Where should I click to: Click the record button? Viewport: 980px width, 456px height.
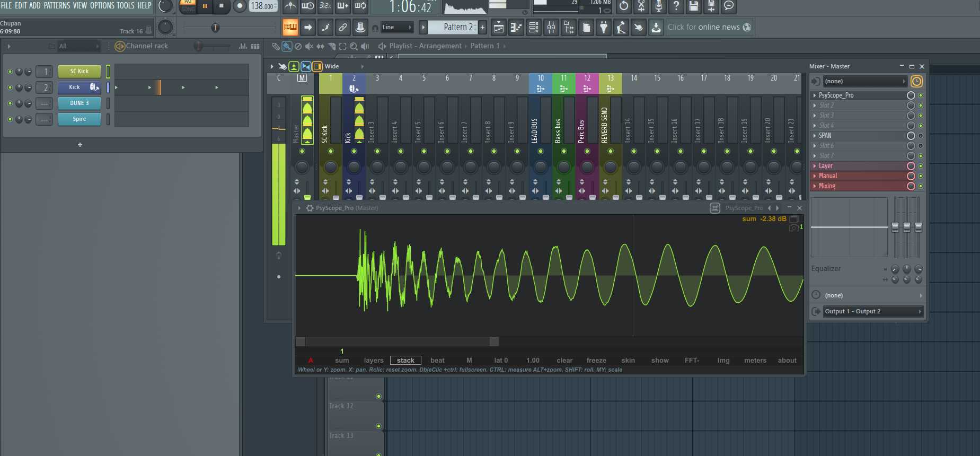(x=240, y=6)
